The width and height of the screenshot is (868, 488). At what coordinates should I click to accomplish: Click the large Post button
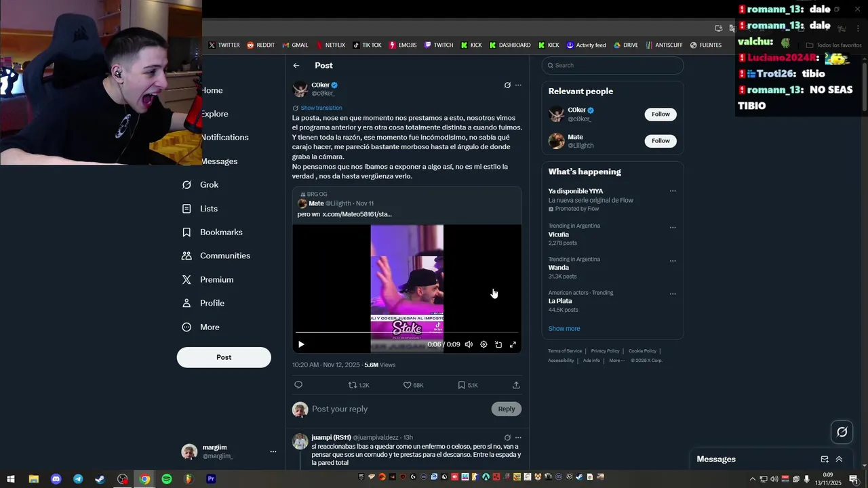click(224, 357)
